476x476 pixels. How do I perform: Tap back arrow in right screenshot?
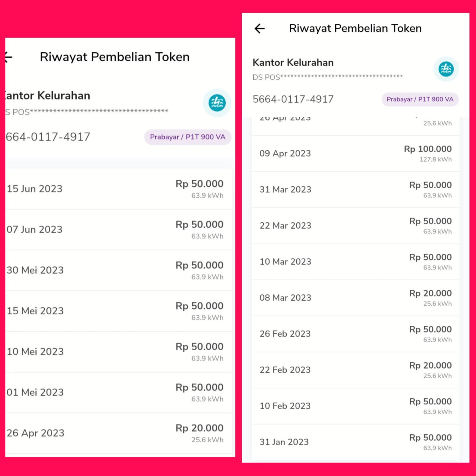[260, 29]
